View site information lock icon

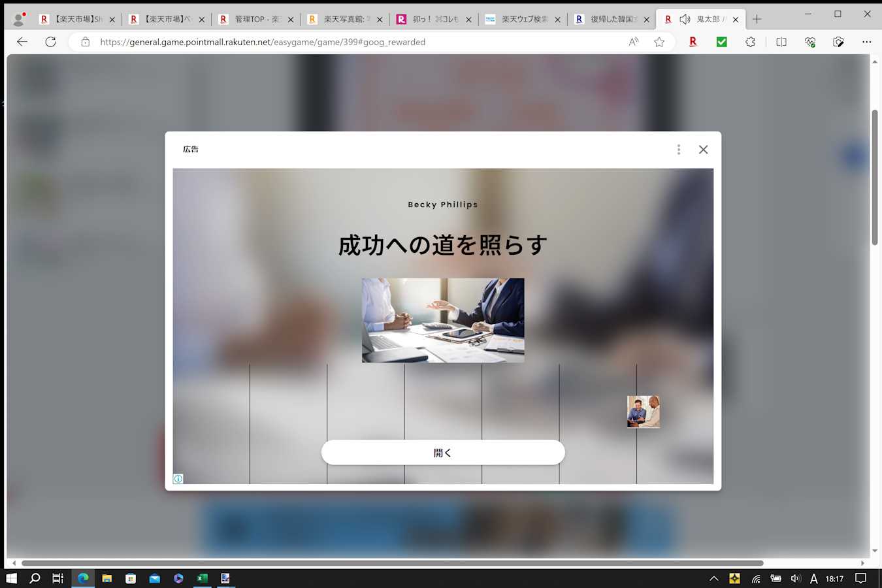[85, 42]
